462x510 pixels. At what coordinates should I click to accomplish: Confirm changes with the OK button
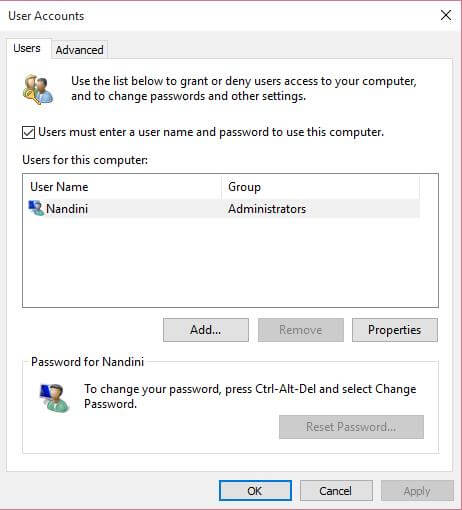click(255, 491)
